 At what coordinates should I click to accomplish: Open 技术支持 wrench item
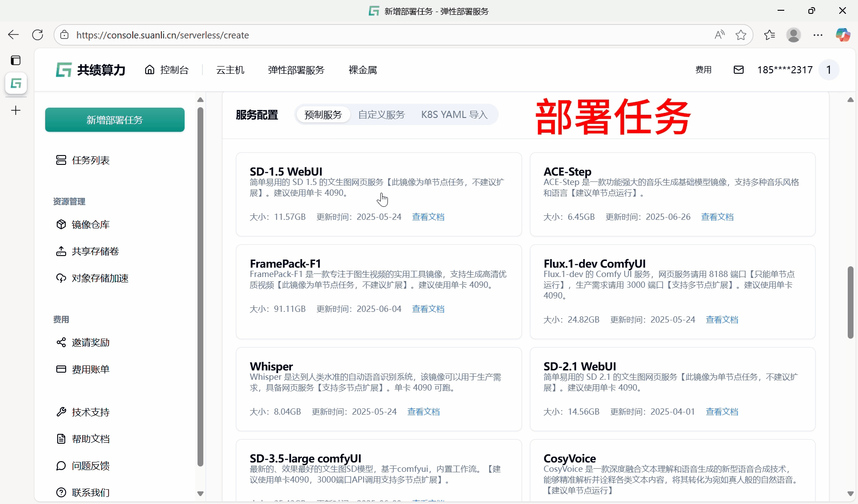pos(90,412)
